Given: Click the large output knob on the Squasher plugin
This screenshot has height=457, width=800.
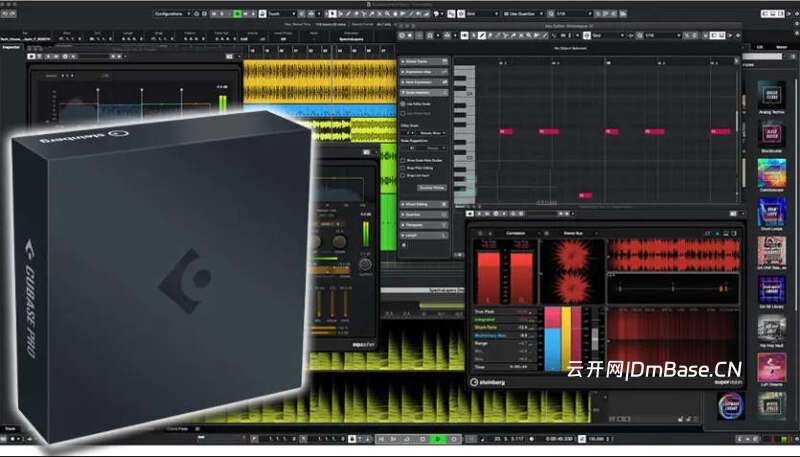Looking at the screenshot, I should [x=365, y=264].
